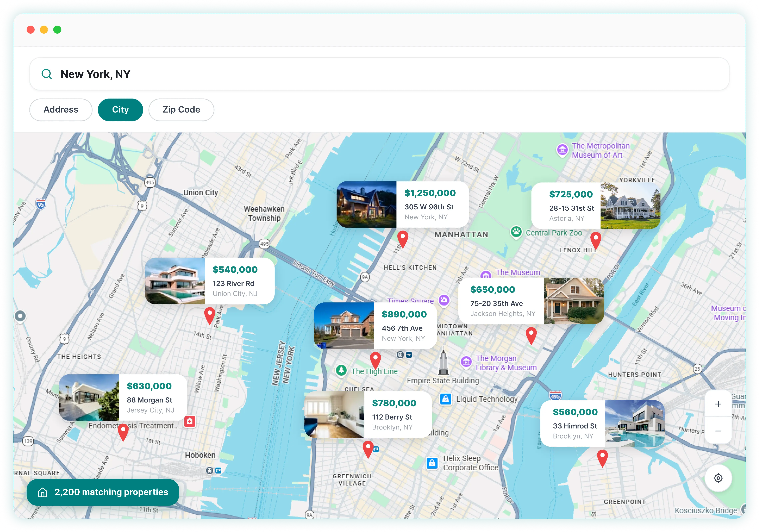Click the search magnifier icon
759x532 pixels.
(x=47, y=74)
